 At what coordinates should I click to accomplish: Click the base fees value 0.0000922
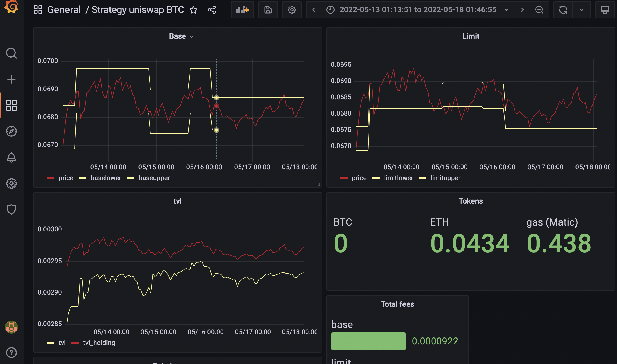point(435,341)
